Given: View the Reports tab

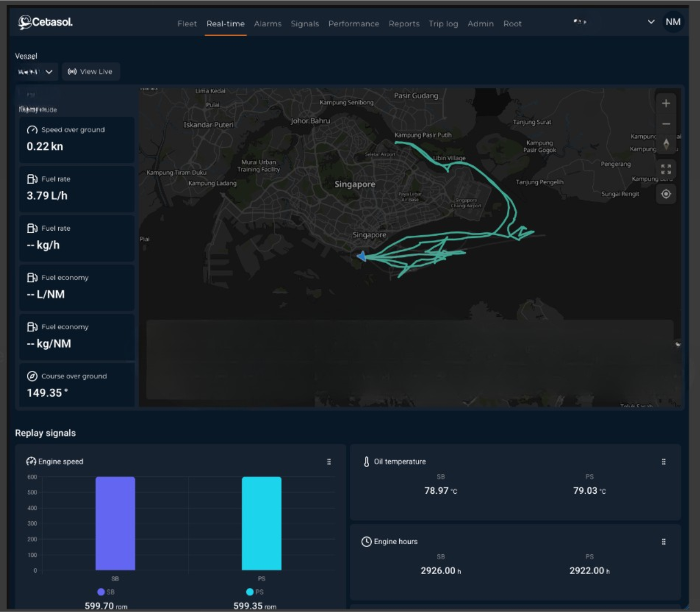Looking at the screenshot, I should click(x=404, y=24).
